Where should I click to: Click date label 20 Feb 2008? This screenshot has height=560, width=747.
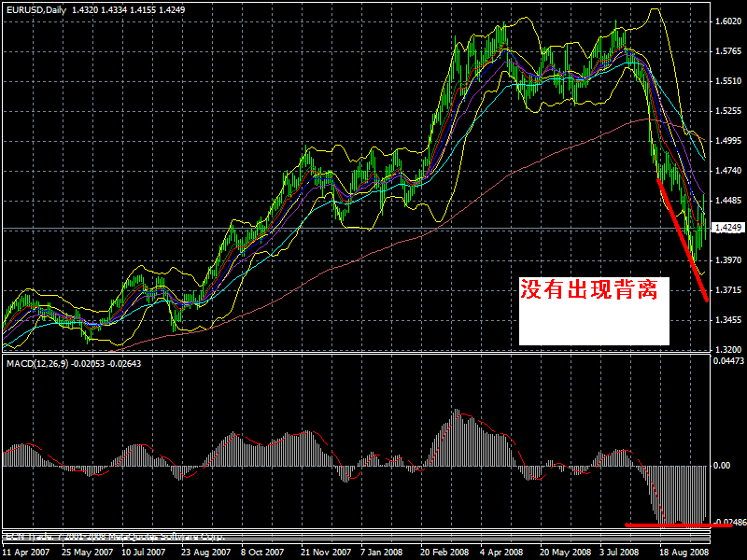[444, 553]
